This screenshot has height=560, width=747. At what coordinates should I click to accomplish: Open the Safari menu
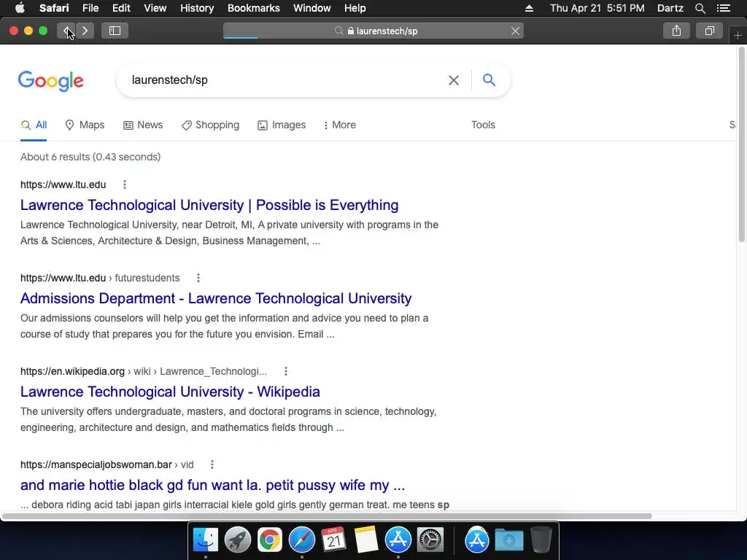pyautogui.click(x=54, y=8)
